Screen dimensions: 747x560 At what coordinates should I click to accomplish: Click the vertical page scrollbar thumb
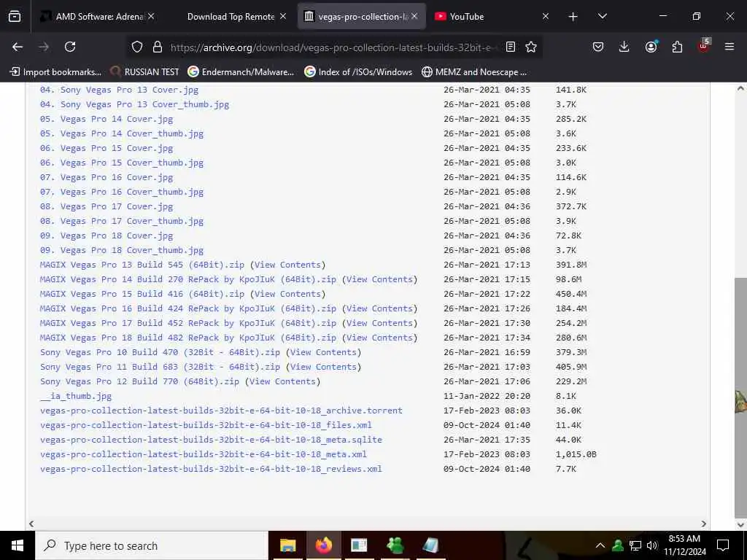pos(740,397)
